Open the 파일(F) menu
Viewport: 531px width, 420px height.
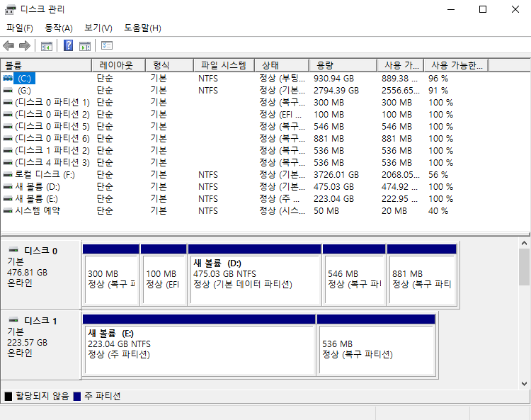click(20, 28)
